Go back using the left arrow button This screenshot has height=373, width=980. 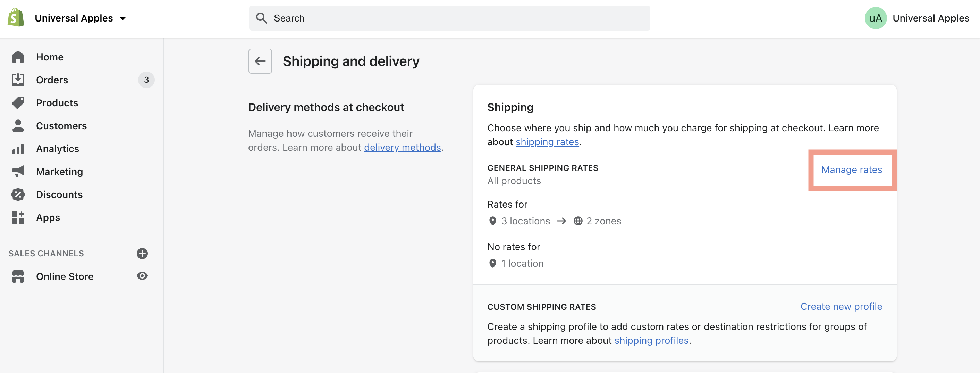pyautogui.click(x=260, y=61)
